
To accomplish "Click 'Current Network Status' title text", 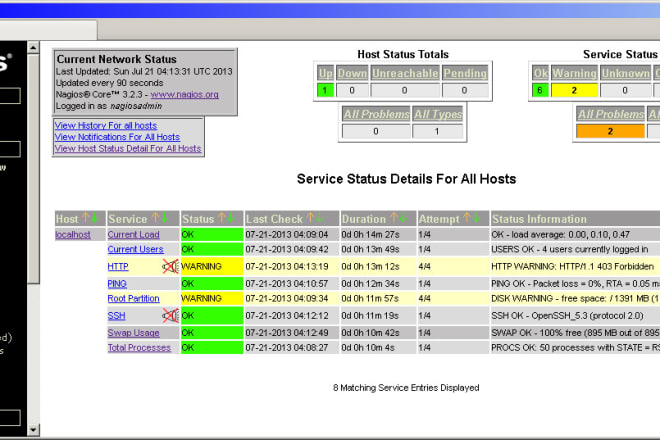I will coord(117,59).
